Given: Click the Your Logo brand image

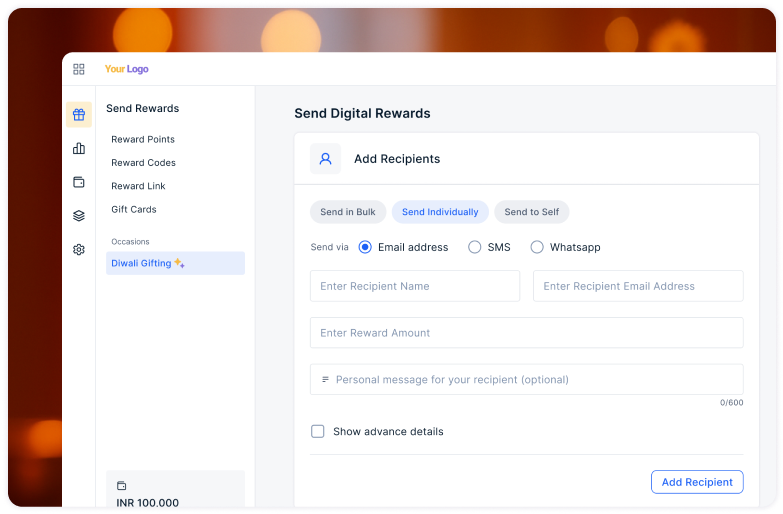Looking at the screenshot, I should pos(126,69).
